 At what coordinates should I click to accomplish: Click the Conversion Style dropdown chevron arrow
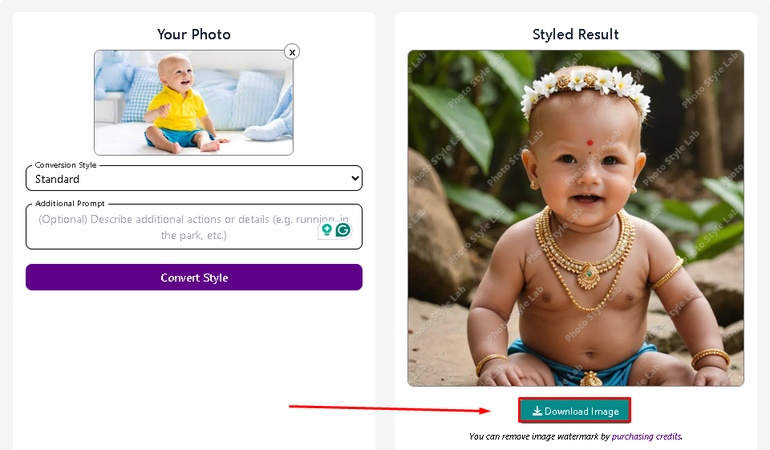point(354,179)
